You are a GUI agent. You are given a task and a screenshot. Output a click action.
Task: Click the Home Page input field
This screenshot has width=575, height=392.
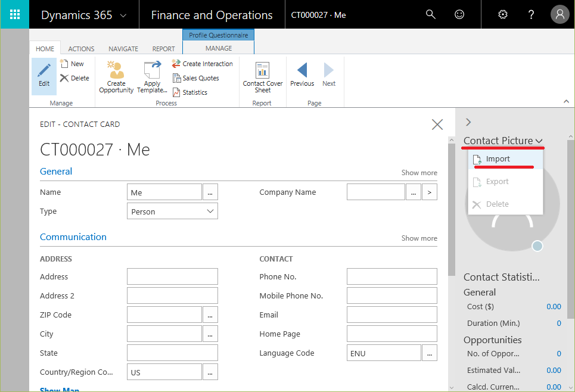[x=392, y=334]
